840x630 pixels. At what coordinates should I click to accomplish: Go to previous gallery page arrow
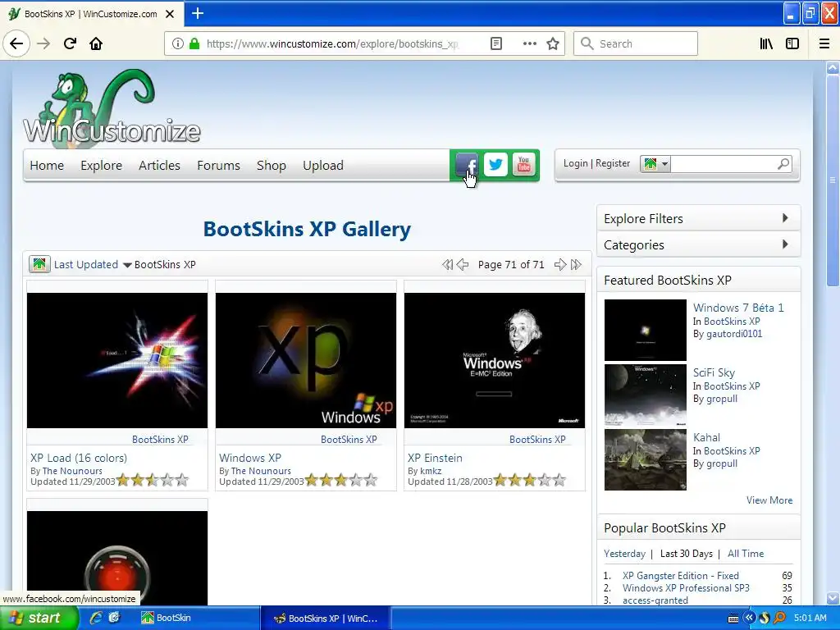(x=463, y=265)
